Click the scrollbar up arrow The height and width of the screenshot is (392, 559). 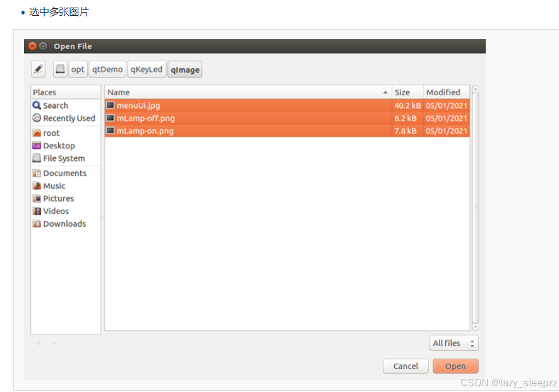pos(475,88)
